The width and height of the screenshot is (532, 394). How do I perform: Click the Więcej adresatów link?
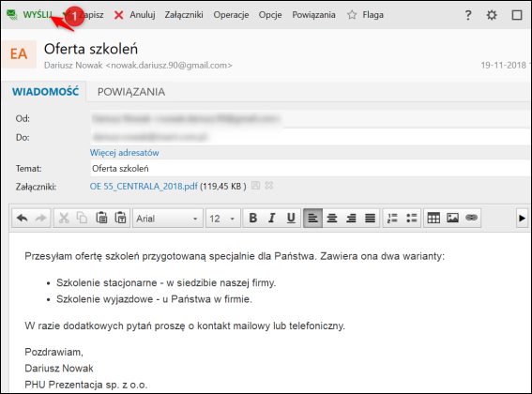click(124, 153)
